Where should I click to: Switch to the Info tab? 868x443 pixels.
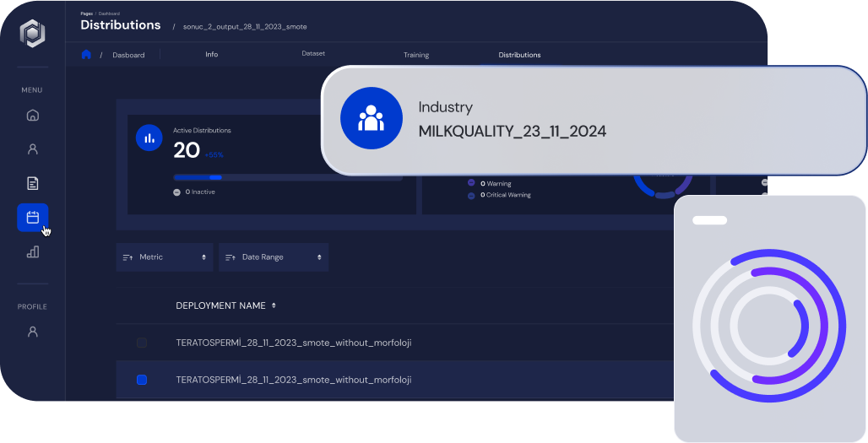pos(211,54)
